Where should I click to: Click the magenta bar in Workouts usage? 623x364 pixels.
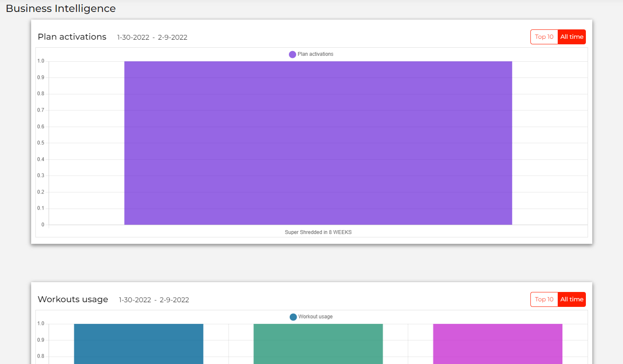tap(498, 344)
